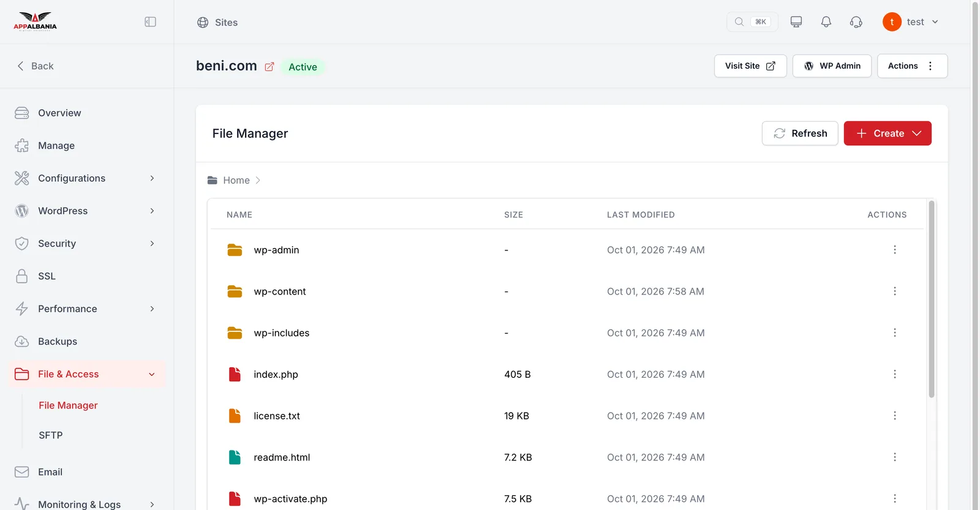Open the Backups page

coord(87,342)
